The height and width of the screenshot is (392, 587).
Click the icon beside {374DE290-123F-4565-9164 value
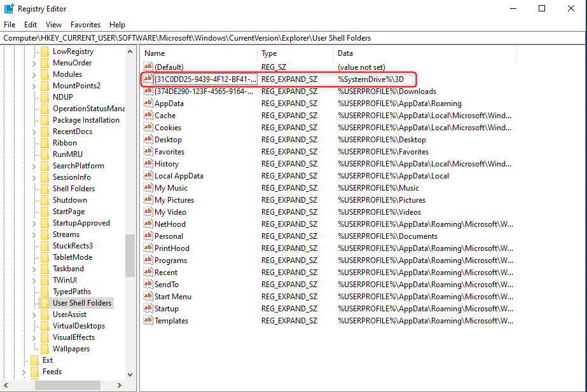148,91
